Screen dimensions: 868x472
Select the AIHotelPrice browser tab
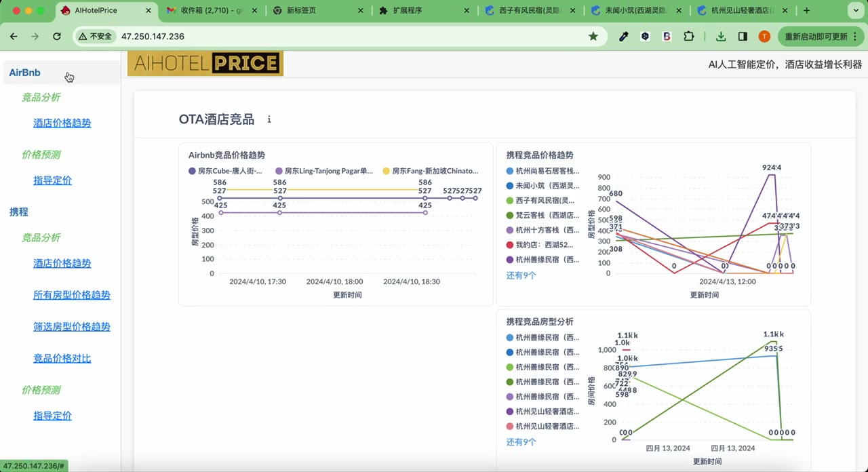click(105, 11)
